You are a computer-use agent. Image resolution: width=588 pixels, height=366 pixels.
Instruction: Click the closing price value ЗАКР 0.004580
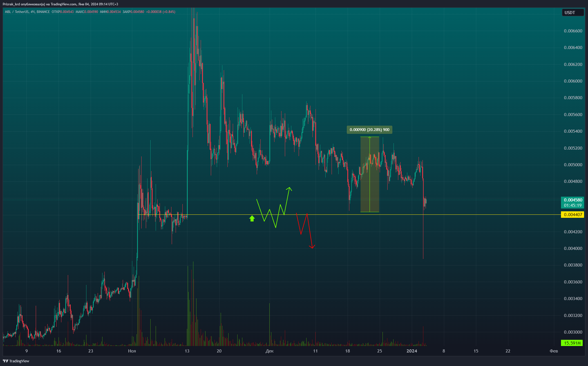(x=133, y=12)
